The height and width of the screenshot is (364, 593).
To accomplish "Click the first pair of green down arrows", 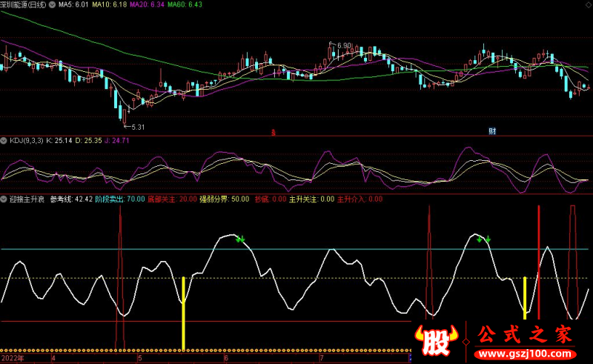I will tap(240, 239).
